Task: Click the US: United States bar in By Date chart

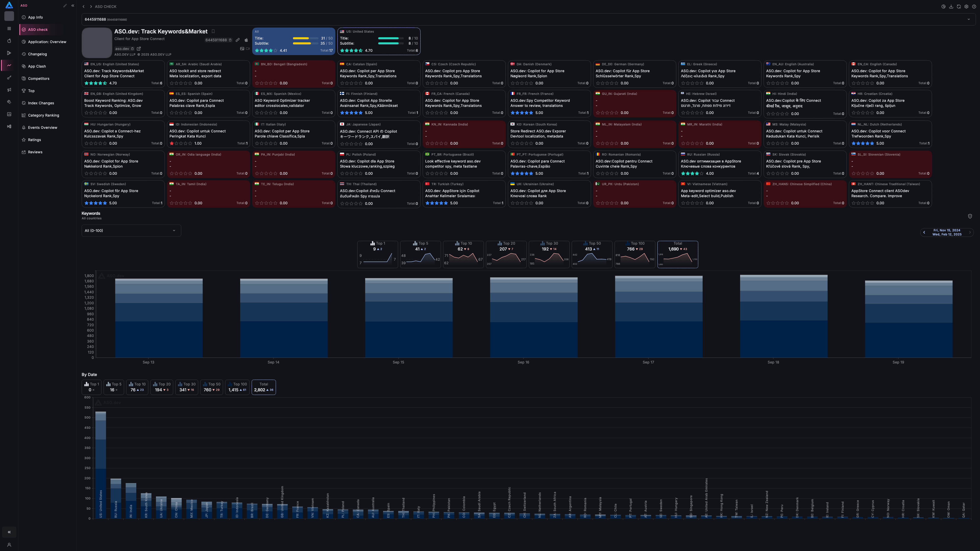Action: click(x=101, y=465)
